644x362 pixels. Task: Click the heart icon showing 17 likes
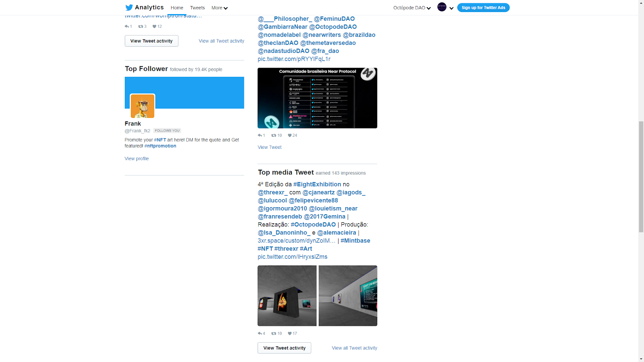(289, 333)
